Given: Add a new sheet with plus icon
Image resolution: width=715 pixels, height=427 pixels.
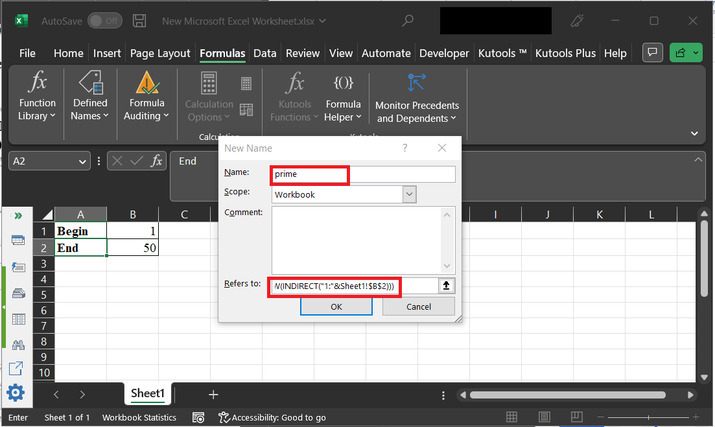Looking at the screenshot, I should [x=213, y=394].
